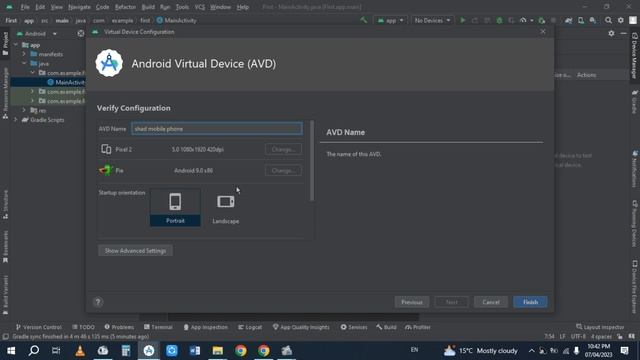This screenshot has height=360, width=640.
Task: Click the weather widget in taskbar
Action: 480,351
